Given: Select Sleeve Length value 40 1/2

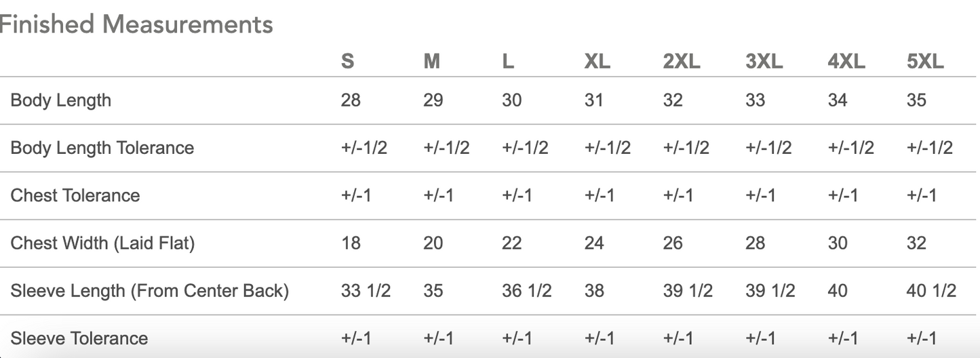Looking at the screenshot, I should pyautogui.click(x=931, y=291).
